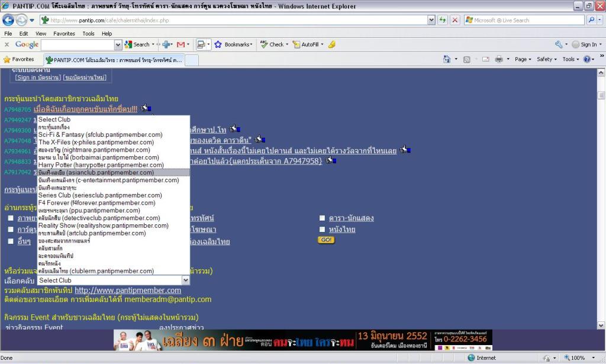This screenshot has height=364, width=606.
Task: Open Google toolbar wrench settings
Action: tap(559, 44)
